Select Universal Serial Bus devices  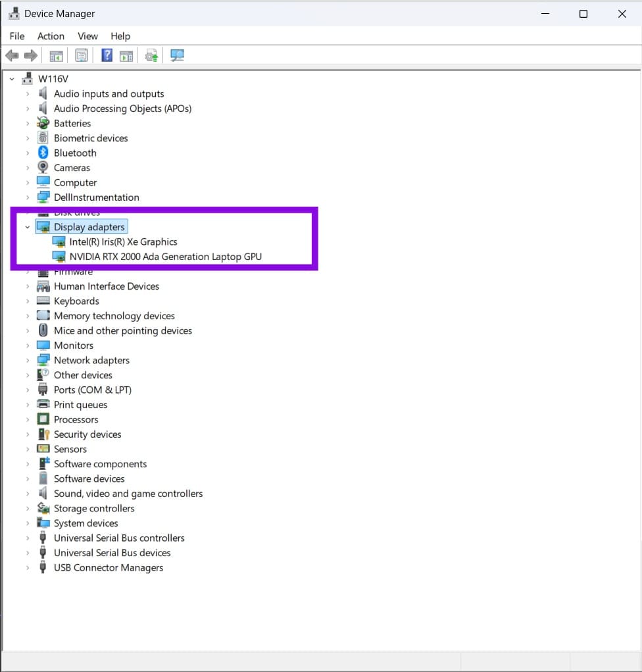(x=112, y=553)
